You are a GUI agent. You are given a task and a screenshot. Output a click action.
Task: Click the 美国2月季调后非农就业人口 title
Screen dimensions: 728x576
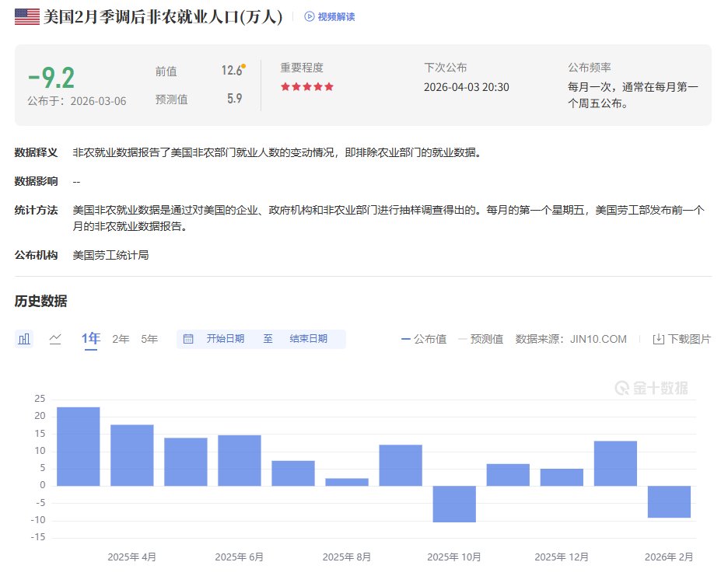point(163,16)
